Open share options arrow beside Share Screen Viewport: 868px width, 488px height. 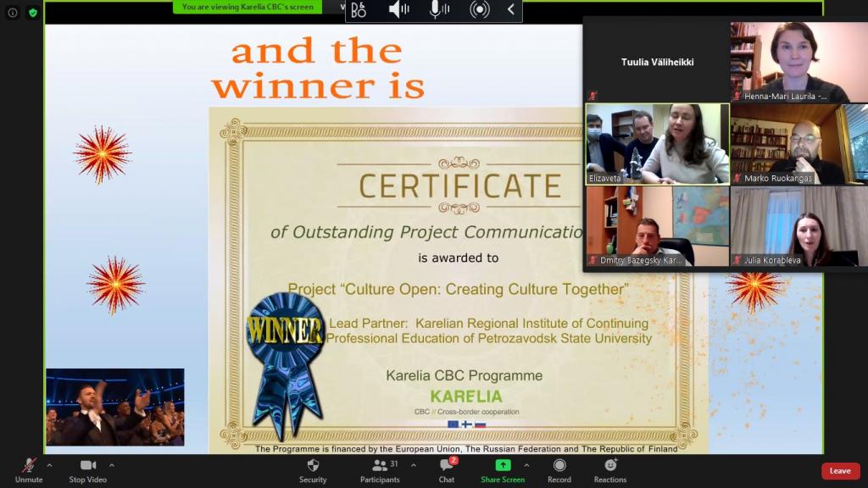point(526,465)
